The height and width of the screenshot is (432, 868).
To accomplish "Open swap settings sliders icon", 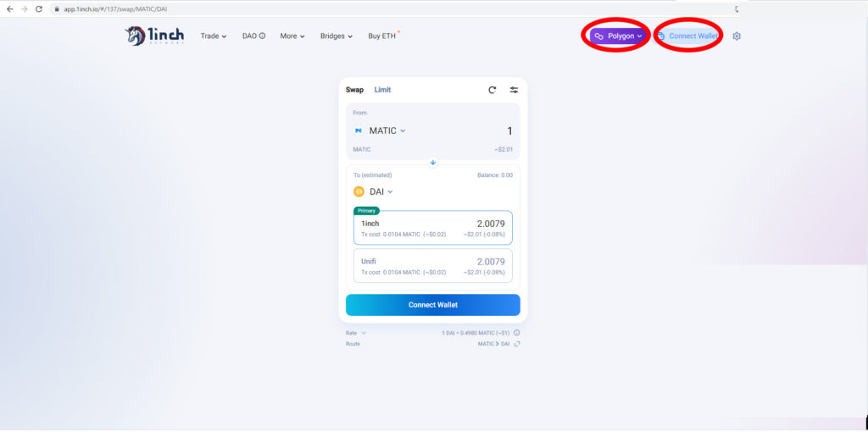I will 515,90.
